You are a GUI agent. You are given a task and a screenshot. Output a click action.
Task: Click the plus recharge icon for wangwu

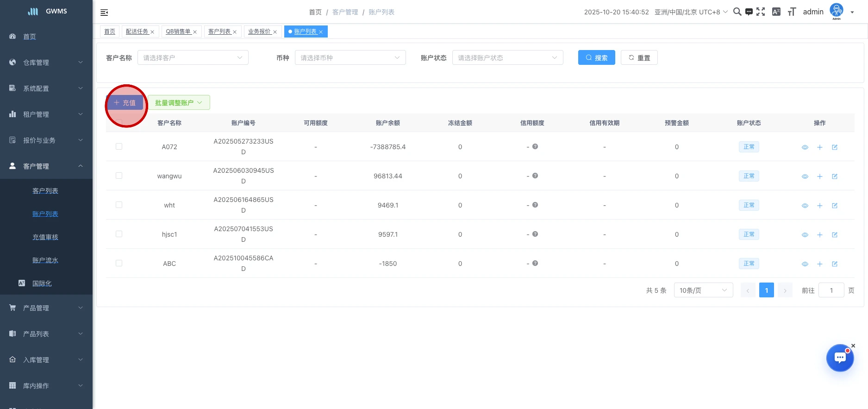(x=820, y=176)
